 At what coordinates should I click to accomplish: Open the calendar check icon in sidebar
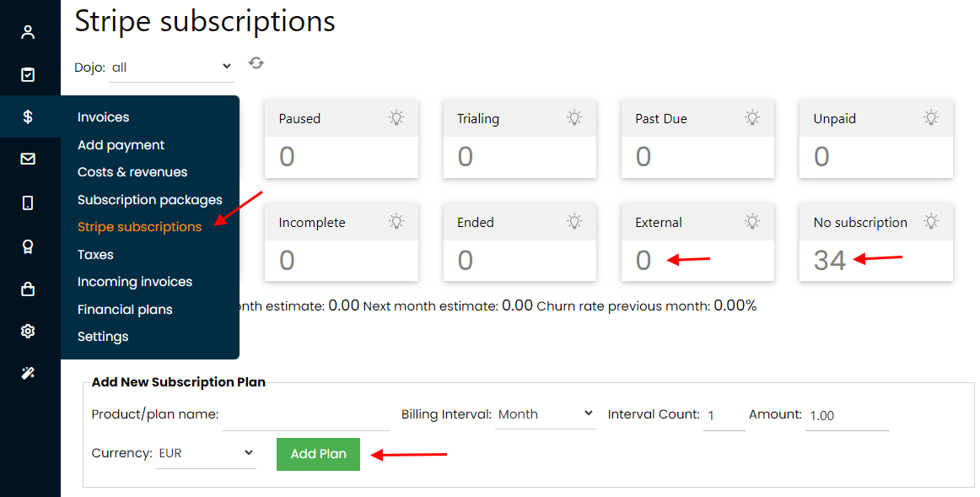28,74
